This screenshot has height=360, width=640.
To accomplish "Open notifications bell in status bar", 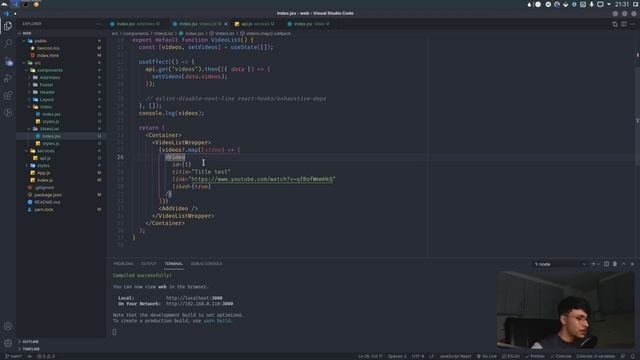I will [632, 356].
